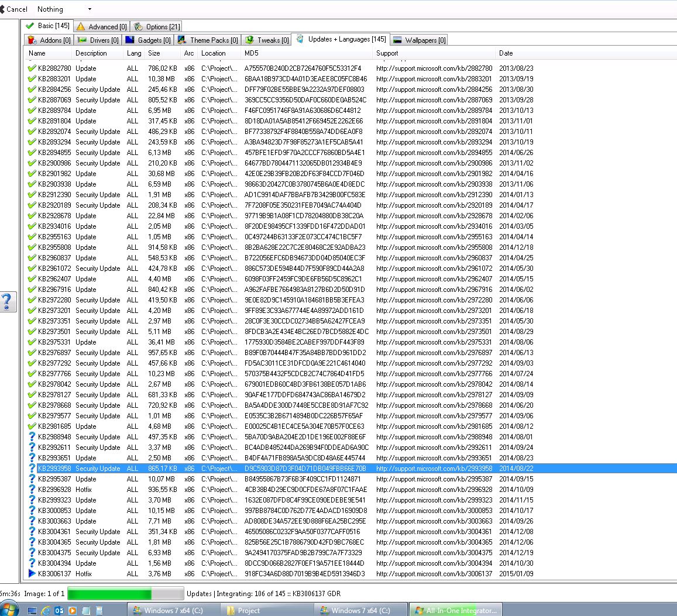Select the KB3000853 update name
Image resolution: width=677 pixels, height=616 pixels.
(x=54, y=511)
